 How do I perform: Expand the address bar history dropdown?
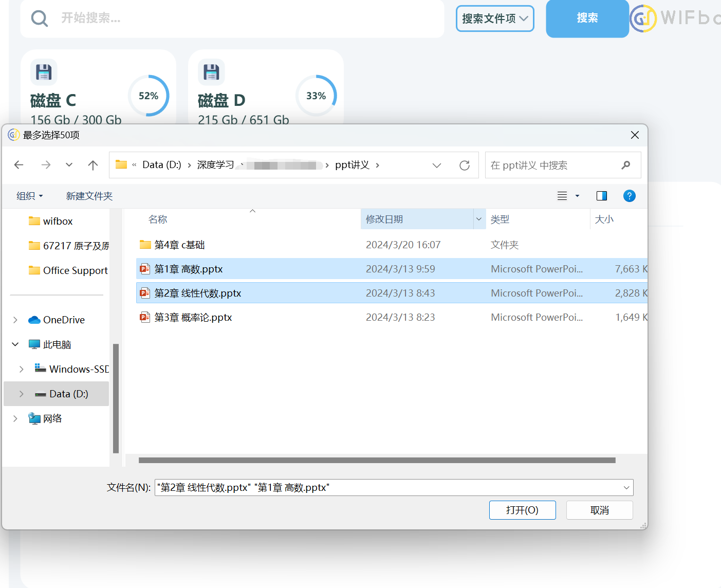tap(436, 166)
